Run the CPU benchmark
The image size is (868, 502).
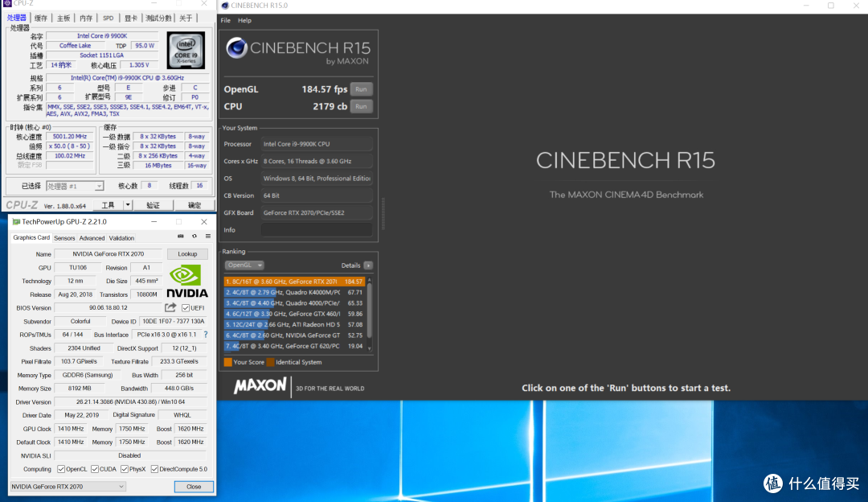tap(361, 106)
